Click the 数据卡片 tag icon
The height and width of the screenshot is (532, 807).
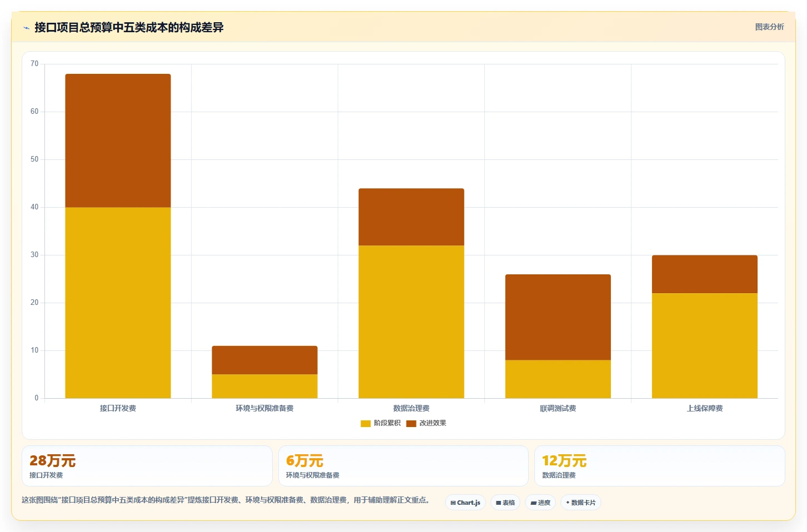568,503
